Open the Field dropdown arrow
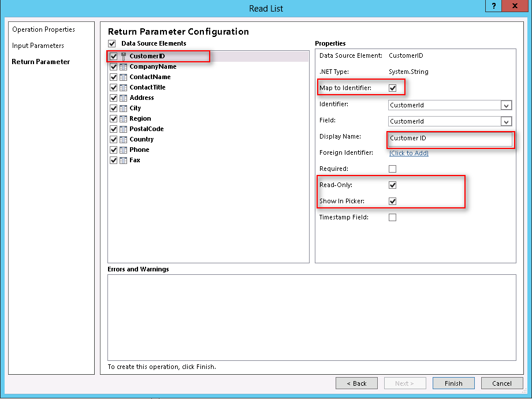 [506, 121]
